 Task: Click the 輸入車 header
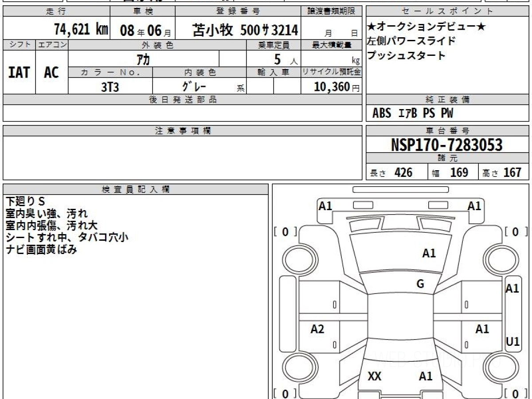pyautogui.click(x=274, y=72)
